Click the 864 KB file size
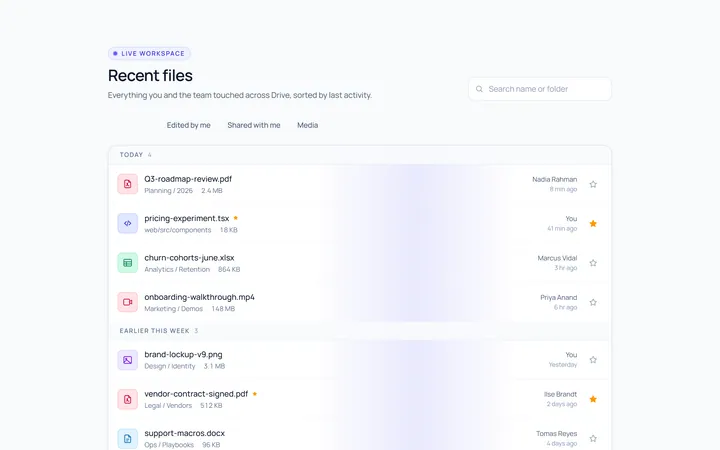Screen dimensions: 720x450 (229, 270)
